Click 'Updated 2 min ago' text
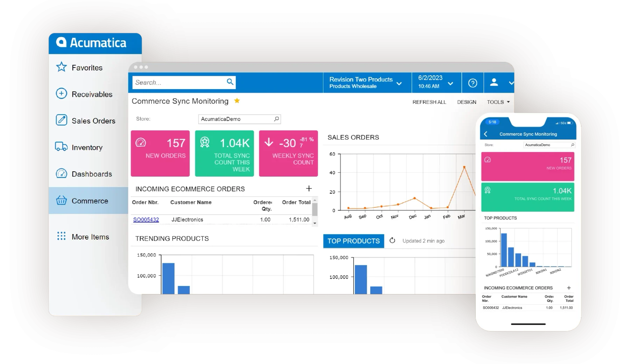 coord(423,241)
